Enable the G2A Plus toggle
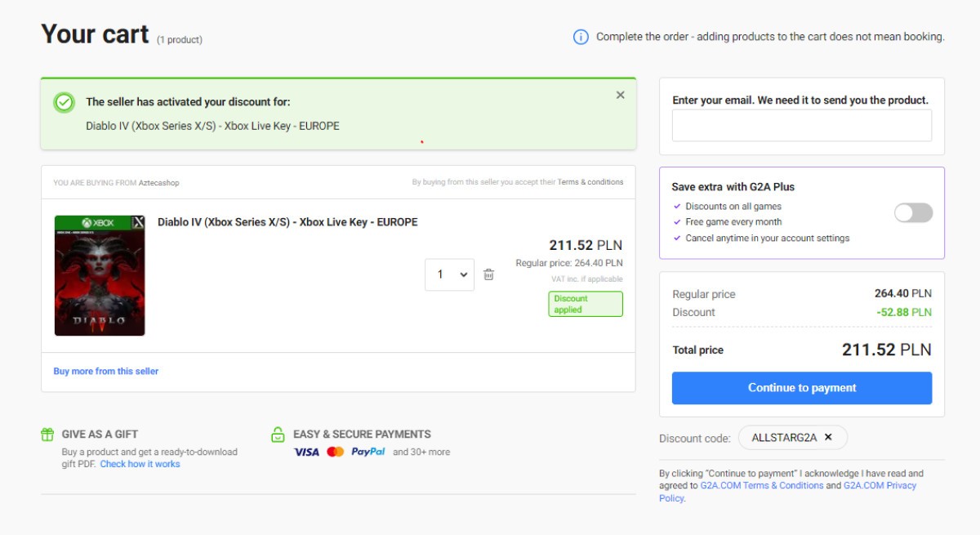Image resolution: width=980 pixels, height=535 pixels. tap(913, 213)
